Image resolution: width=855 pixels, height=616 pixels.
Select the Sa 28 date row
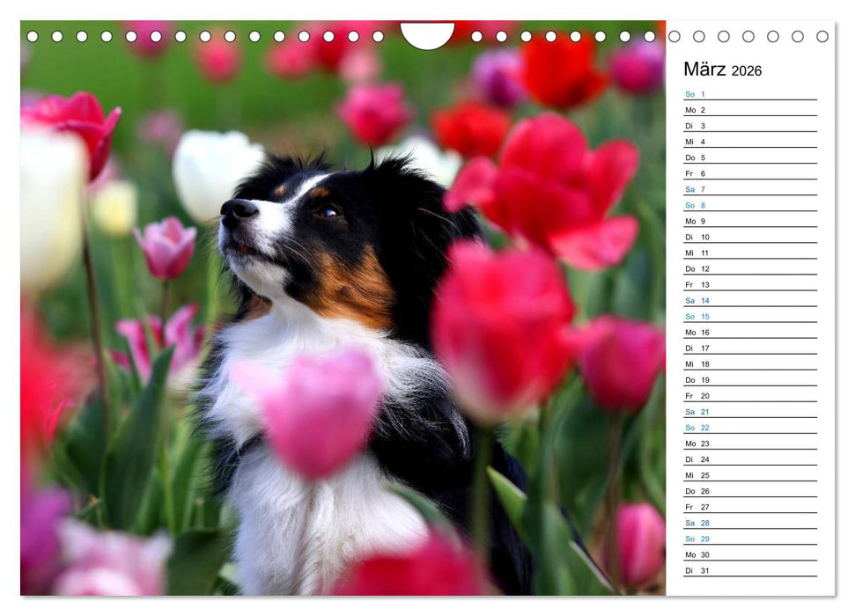click(x=749, y=522)
